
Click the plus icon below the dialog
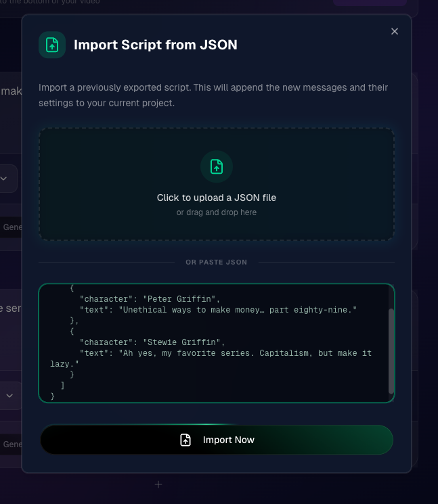[x=158, y=484]
